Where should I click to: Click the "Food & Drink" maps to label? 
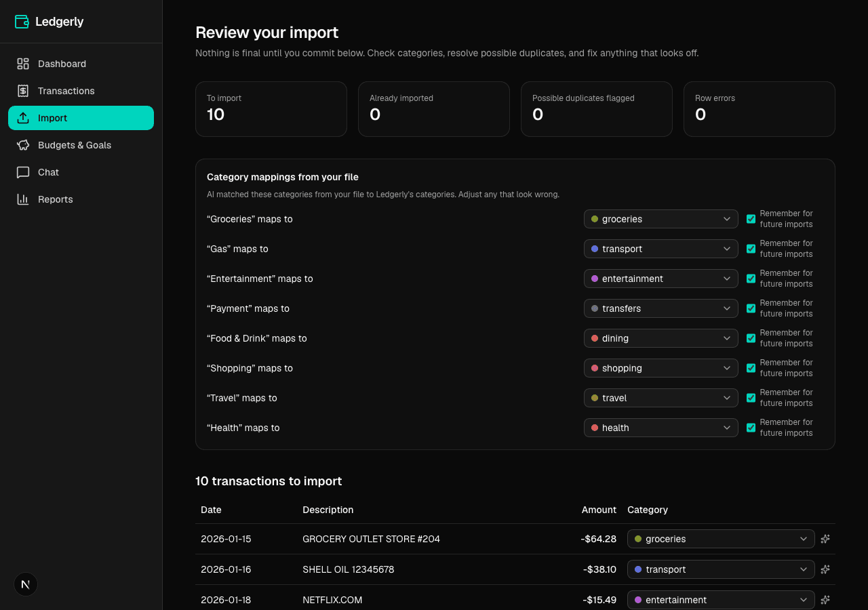pyautogui.click(x=257, y=338)
